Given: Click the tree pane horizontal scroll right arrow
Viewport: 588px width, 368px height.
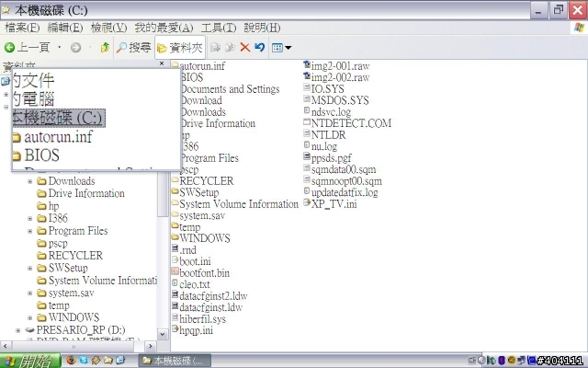Looking at the screenshot, I should pos(151,346).
